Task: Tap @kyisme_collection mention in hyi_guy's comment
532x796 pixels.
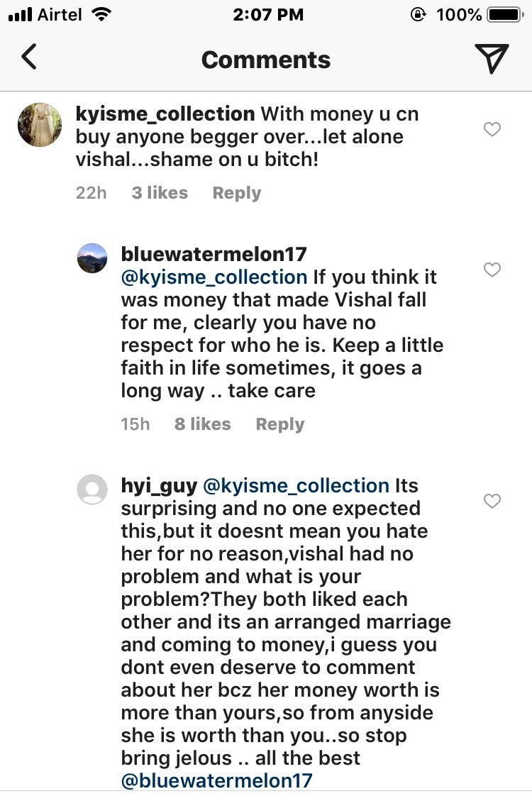Action: click(x=296, y=486)
